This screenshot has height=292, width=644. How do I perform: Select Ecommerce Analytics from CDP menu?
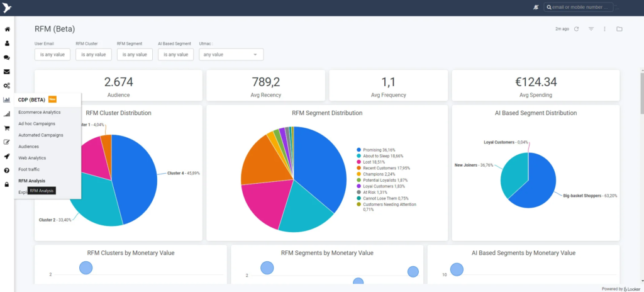click(x=40, y=112)
